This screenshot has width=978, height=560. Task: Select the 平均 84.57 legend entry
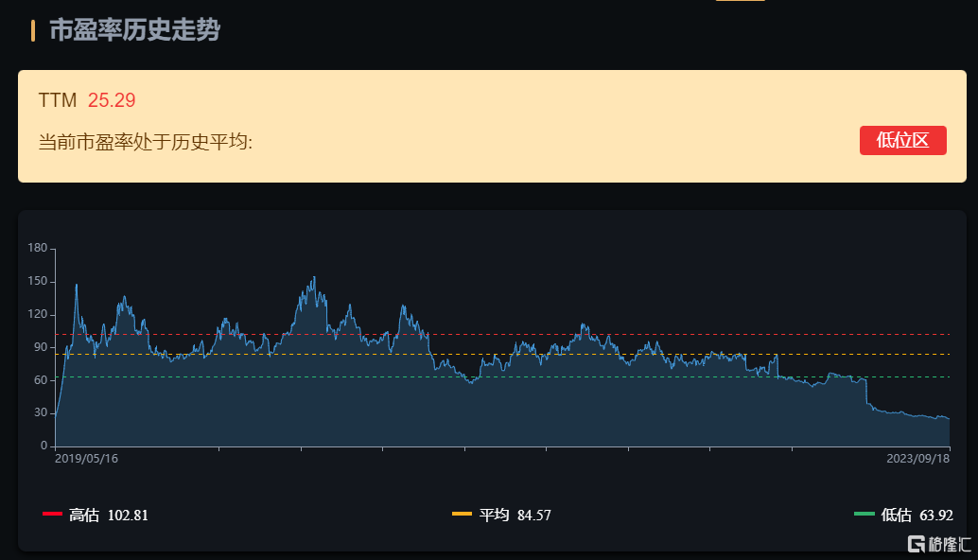(501, 516)
